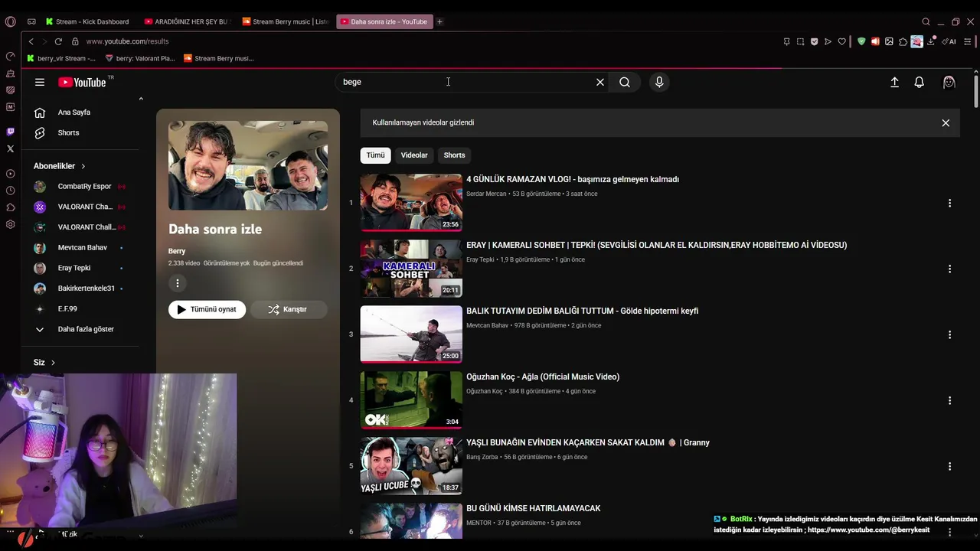
Task: Open the sidebar settings gear
Action: 10,224
